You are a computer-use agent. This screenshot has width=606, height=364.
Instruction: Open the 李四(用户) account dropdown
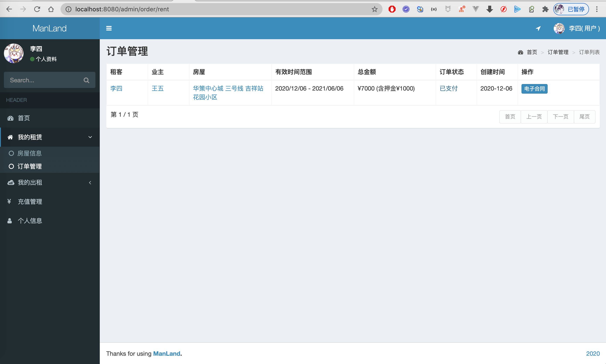(x=577, y=29)
